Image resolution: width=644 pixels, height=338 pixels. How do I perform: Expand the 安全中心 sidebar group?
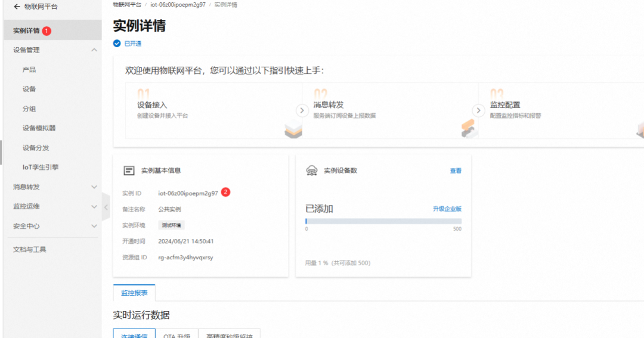coord(94,226)
